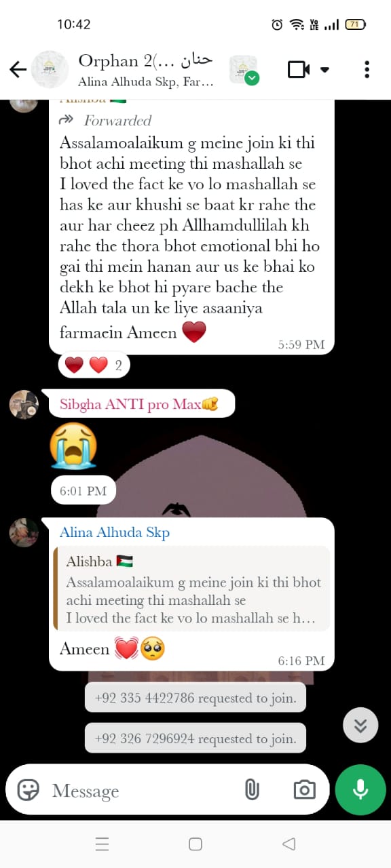The image size is (391, 868).
Task: Expand the call options dropdown arrow
Action: pyautogui.click(x=324, y=69)
